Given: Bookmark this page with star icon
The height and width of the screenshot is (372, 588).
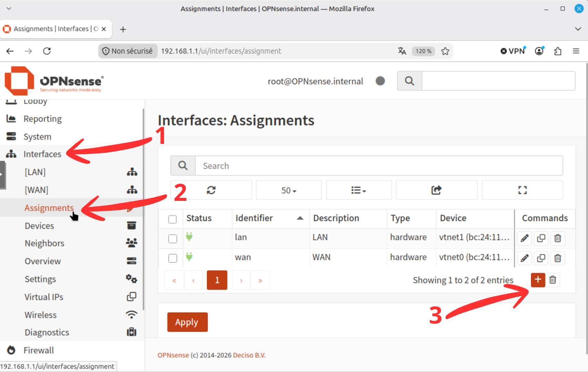Looking at the screenshot, I should [445, 51].
